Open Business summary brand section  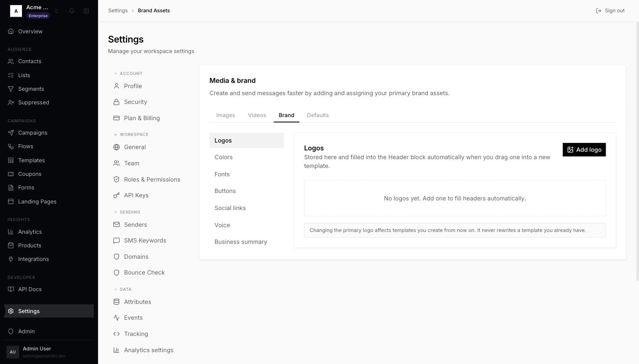[247, 242]
